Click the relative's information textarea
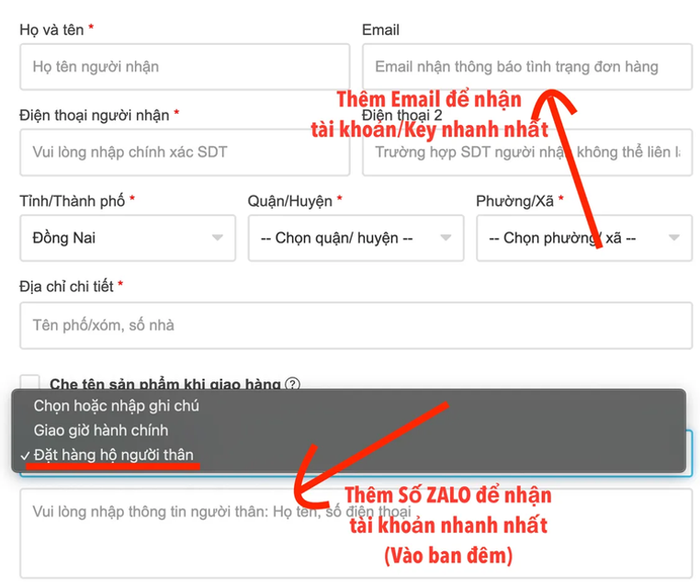This screenshot has height=588, width=700. click(356, 534)
